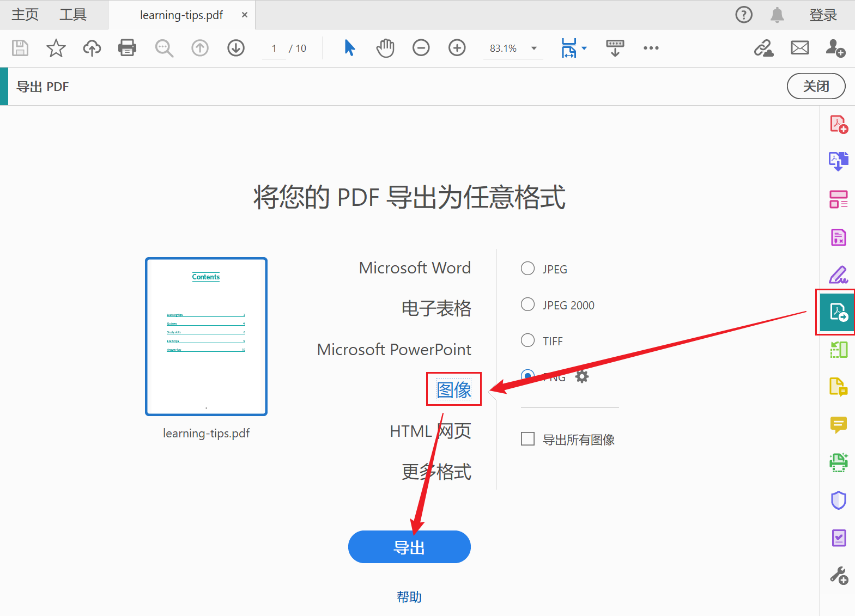Open Fill & Sign tool in sidebar
This screenshot has height=616, width=855.
(x=839, y=275)
